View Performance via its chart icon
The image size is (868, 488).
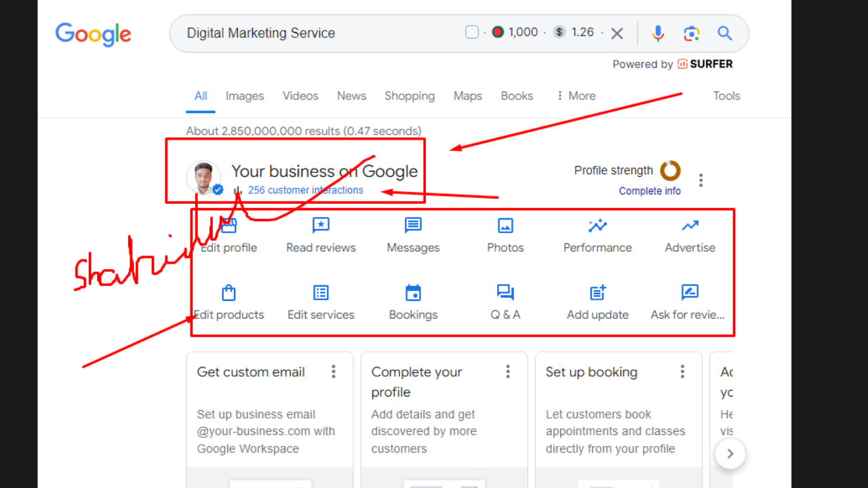tap(597, 225)
